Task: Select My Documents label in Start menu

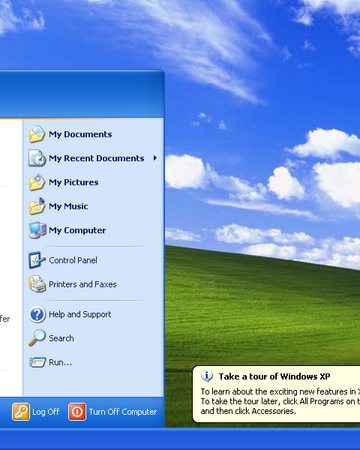Action: coord(80,134)
